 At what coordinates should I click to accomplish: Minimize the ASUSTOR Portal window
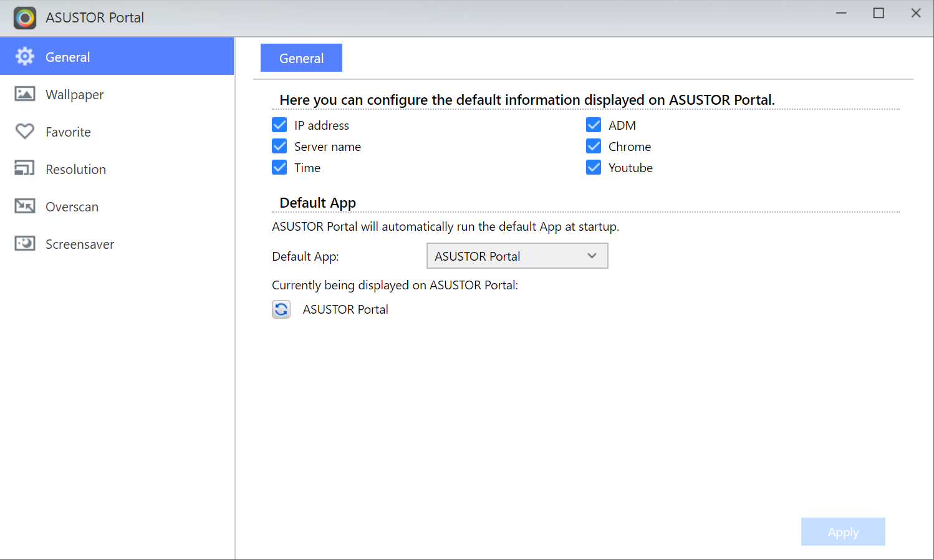(x=841, y=13)
